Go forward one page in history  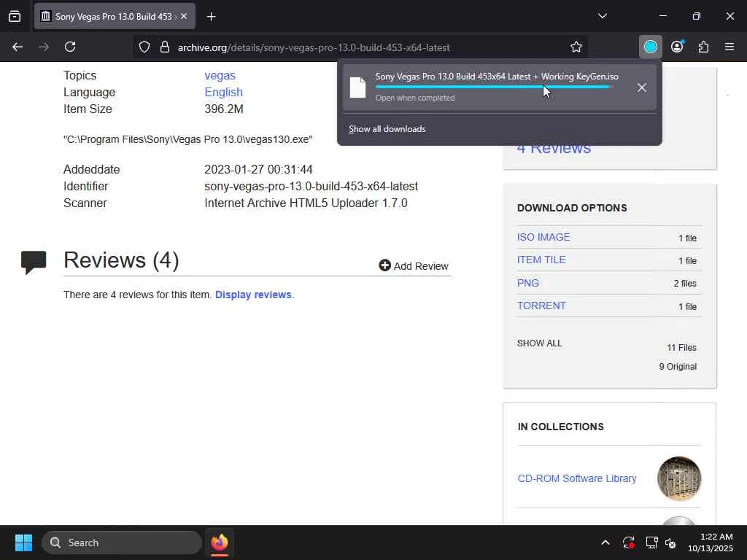(x=44, y=47)
